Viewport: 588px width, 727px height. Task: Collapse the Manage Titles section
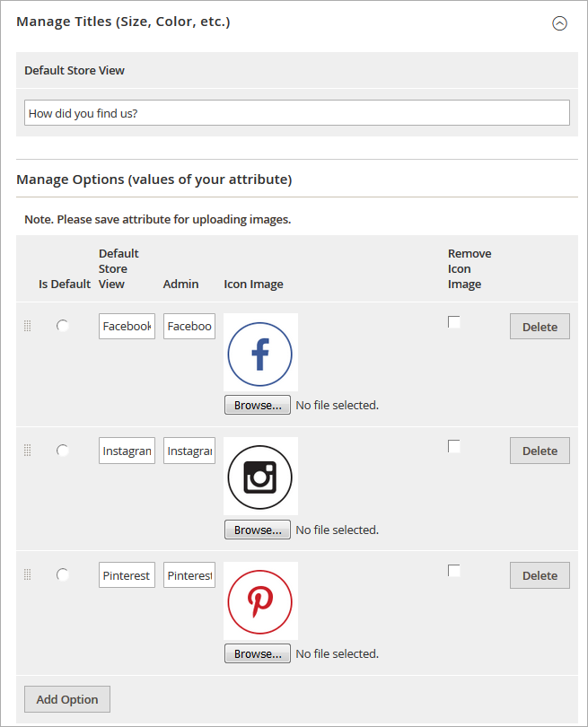point(559,24)
